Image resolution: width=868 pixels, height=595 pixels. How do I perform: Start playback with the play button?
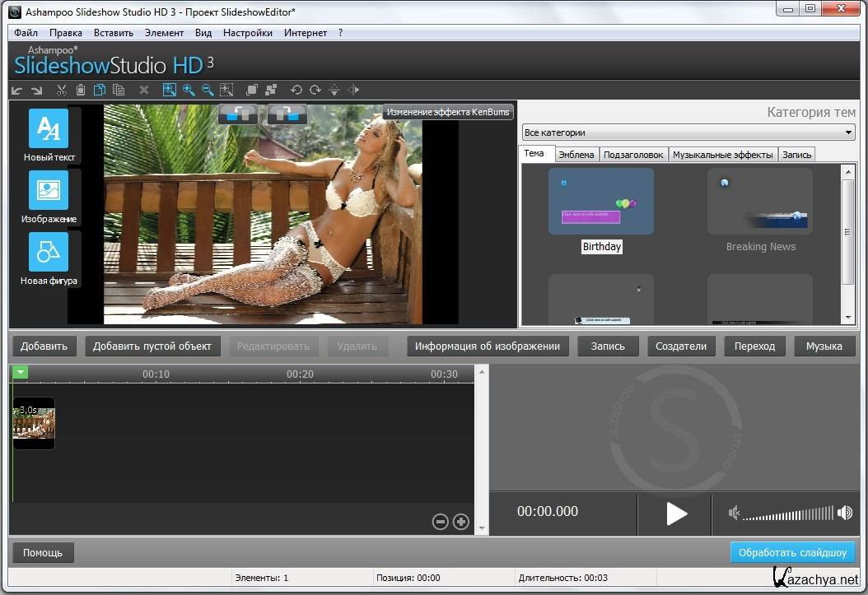[676, 514]
